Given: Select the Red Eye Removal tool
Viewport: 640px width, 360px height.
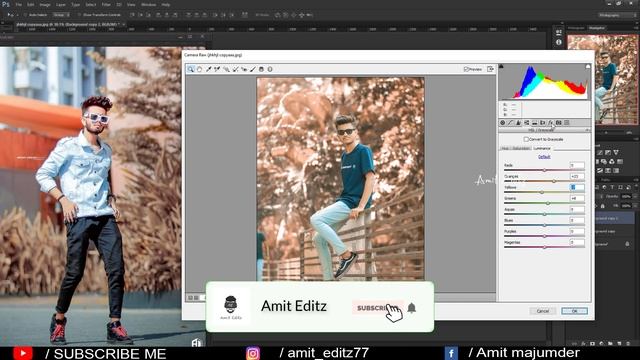Looking at the screenshot, I should coord(244,69).
